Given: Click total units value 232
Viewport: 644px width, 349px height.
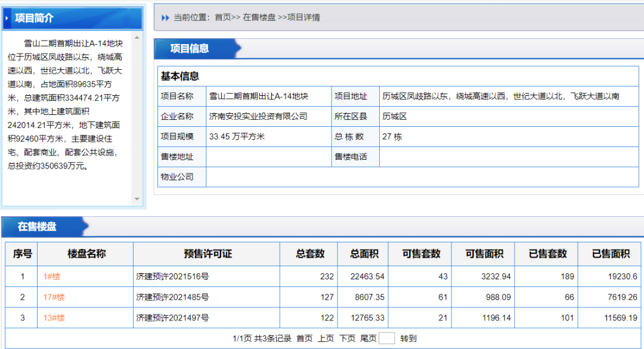Looking at the screenshot, I should [327, 276].
